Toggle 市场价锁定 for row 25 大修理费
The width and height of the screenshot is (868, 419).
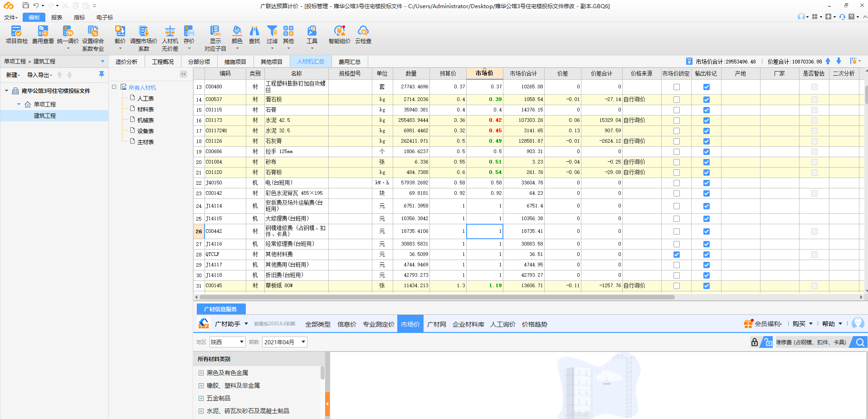(x=676, y=219)
